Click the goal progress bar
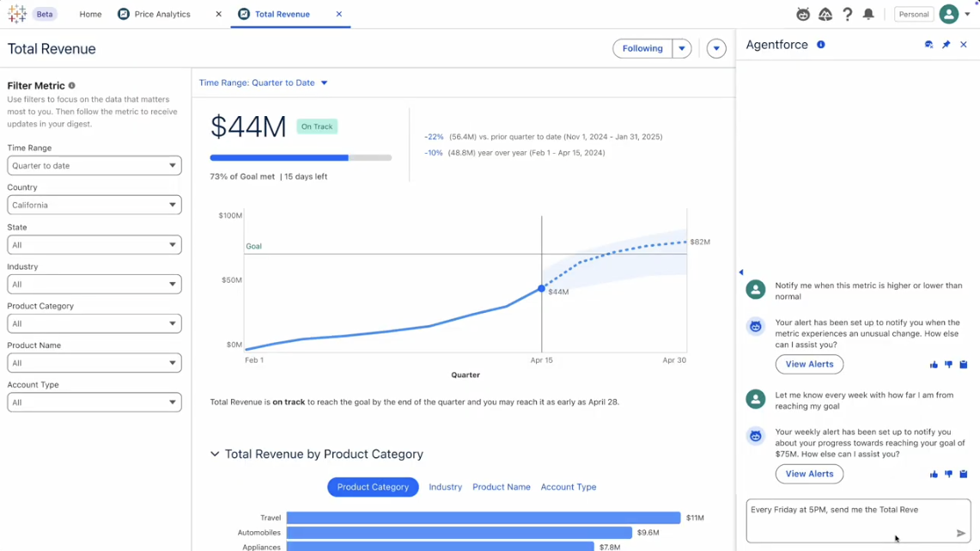The height and width of the screenshot is (551, 980). [x=301, y=158]
